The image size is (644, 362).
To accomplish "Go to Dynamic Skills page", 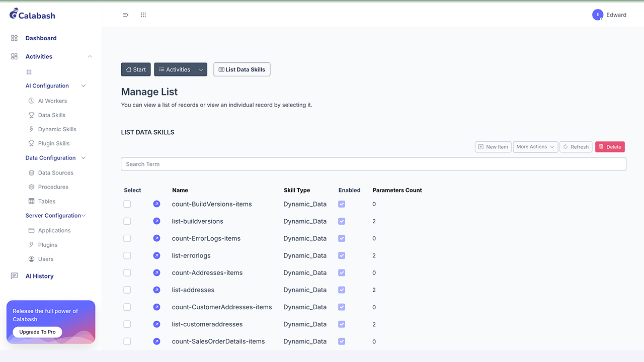I will coord(57,129).
